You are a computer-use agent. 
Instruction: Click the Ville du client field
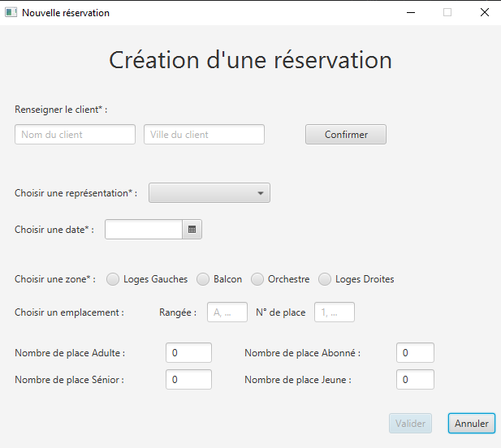[x=204, y=135]
